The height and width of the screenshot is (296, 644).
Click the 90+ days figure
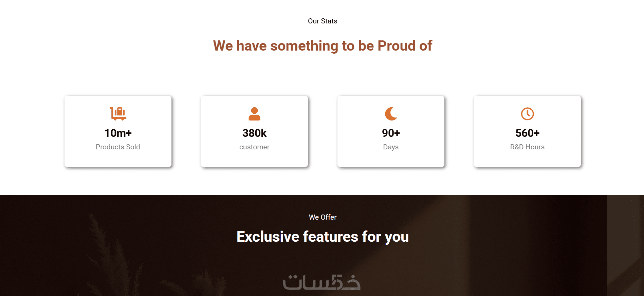pyautogui.click(x=391, y=133)
